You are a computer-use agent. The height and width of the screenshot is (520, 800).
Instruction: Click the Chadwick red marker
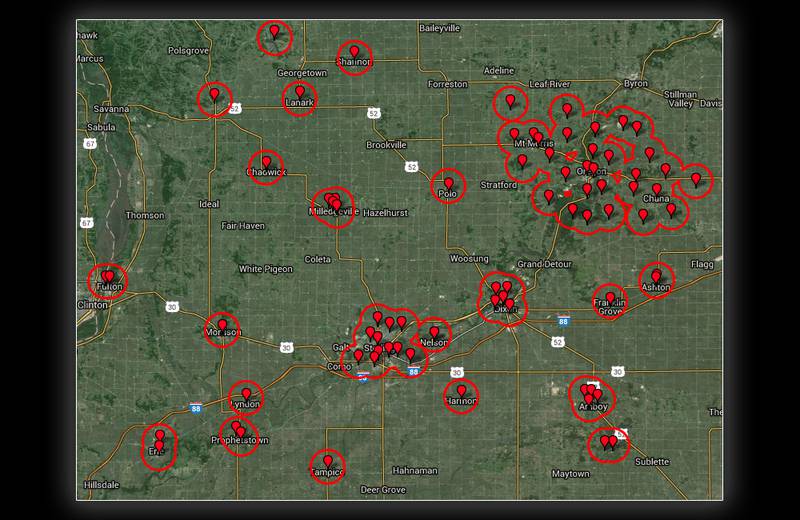pyautogui.click(x=266, y=162)
